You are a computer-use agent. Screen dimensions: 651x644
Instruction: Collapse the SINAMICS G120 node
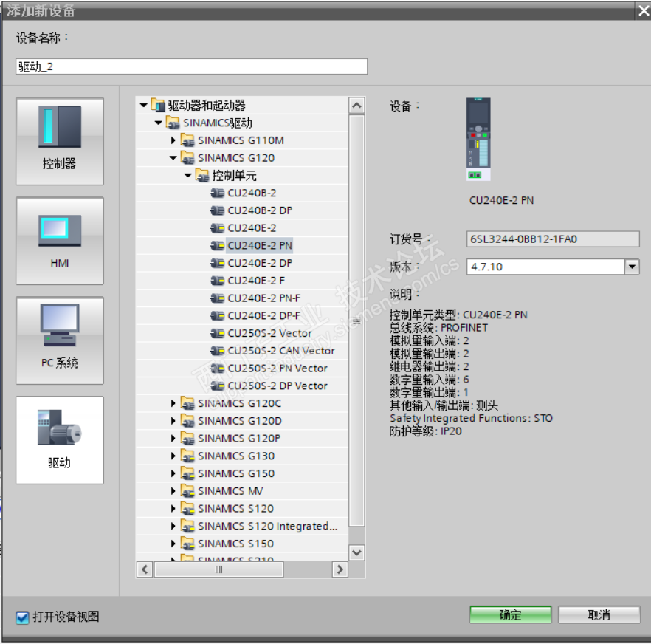[173, 158]
